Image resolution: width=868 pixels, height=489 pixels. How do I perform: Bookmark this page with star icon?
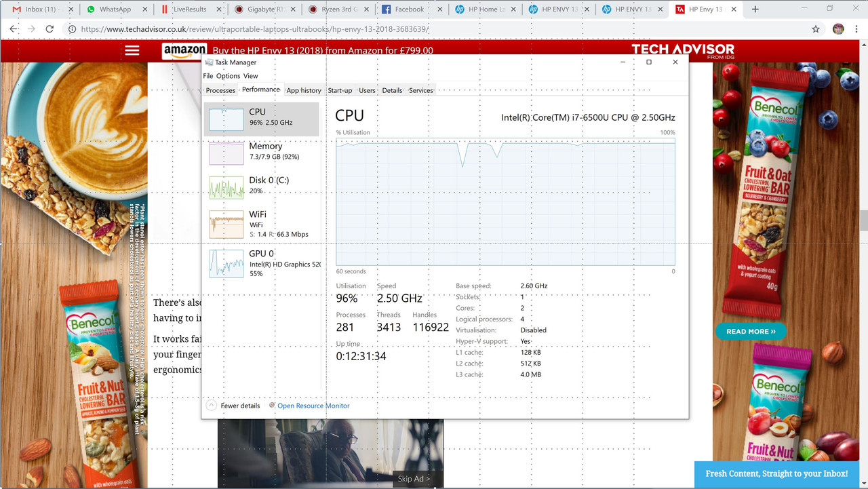(x=816, y=29)
